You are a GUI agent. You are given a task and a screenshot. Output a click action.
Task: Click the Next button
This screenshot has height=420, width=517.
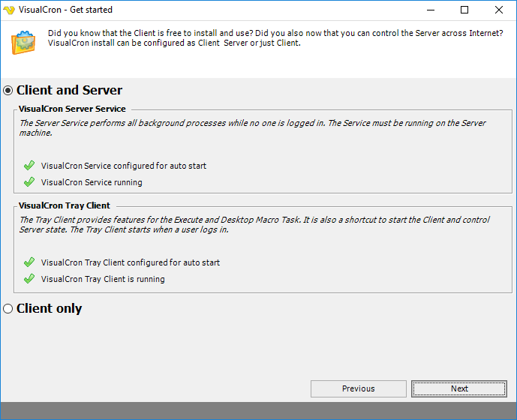[x=459, y=388]
